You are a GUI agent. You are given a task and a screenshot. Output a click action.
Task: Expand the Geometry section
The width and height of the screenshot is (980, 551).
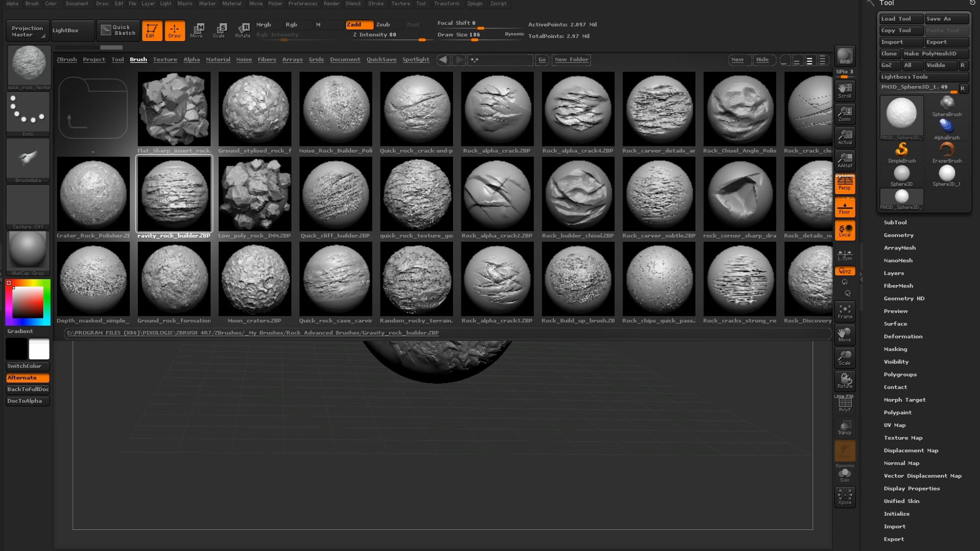898,235
